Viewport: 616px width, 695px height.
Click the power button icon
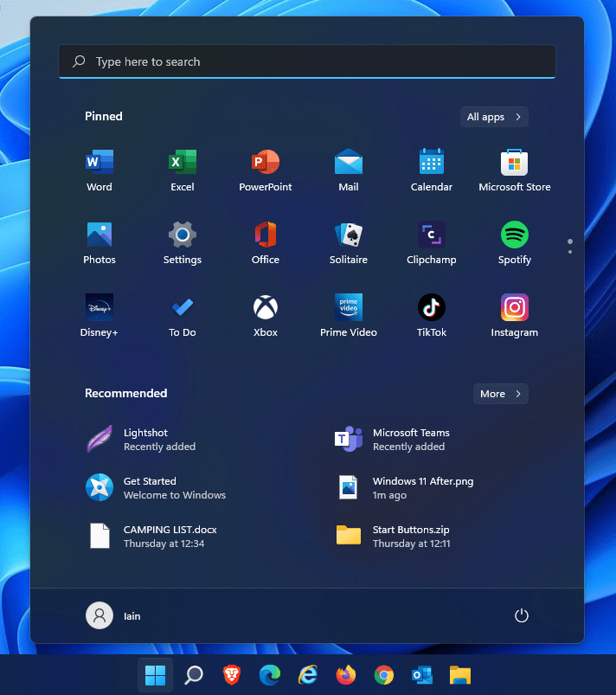[521, 615]
